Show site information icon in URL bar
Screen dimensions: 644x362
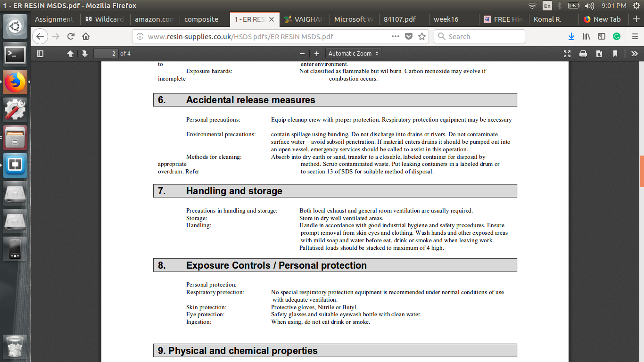(140, 36)
